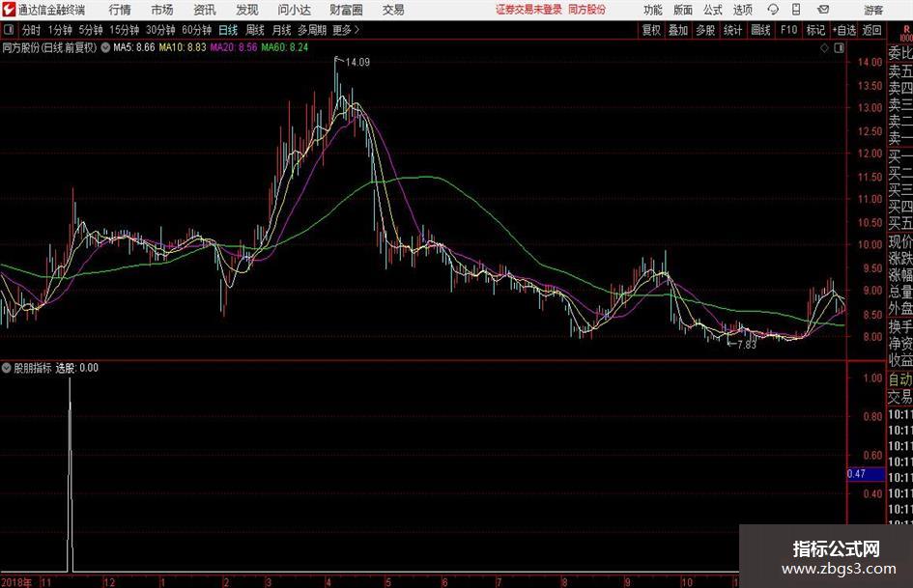
Task: Click the 多股 multi-stock toolbar button
Action: [x=705, y=30]
